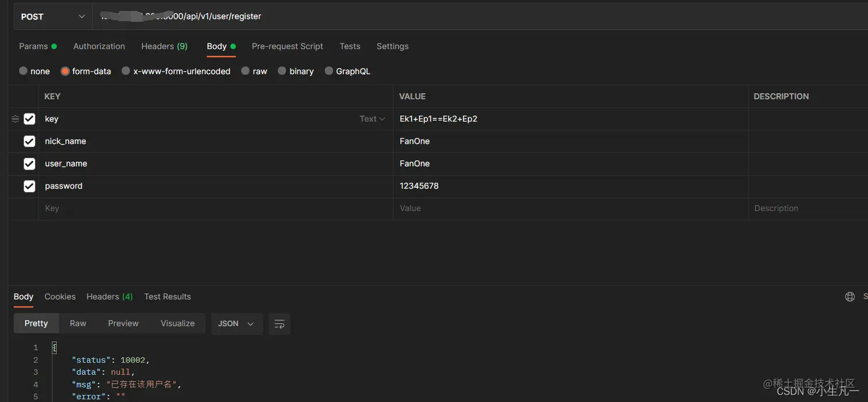Click the password key cell

215,186
